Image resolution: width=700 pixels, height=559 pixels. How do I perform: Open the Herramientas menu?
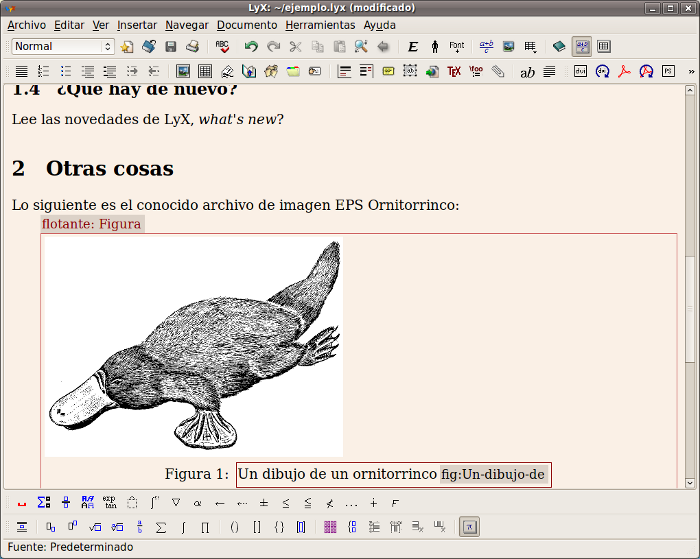(320, 25)
